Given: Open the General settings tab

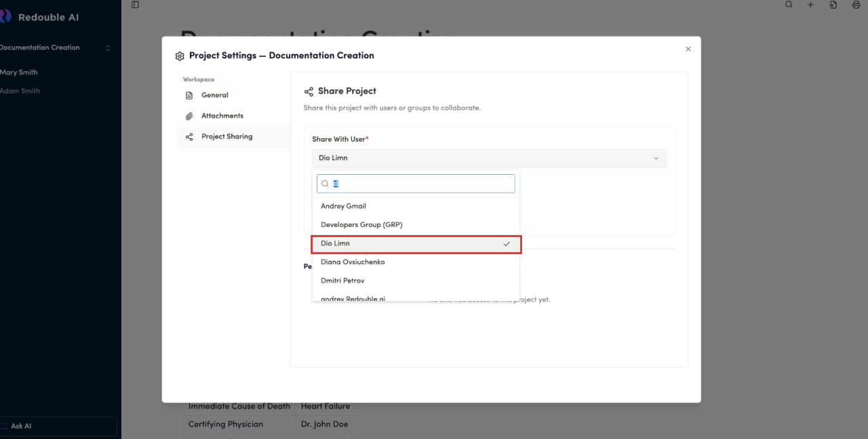Looking at the screenshot, I should [x=215, y=96].
